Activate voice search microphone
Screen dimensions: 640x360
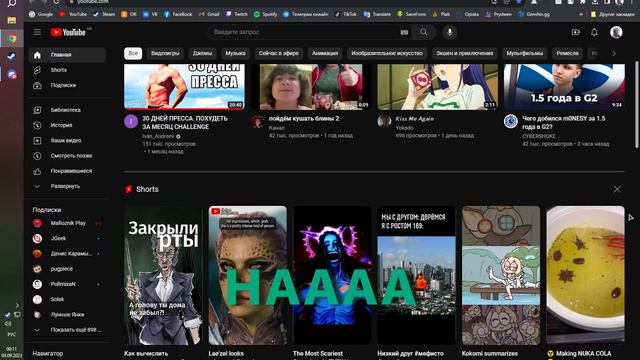449,32
